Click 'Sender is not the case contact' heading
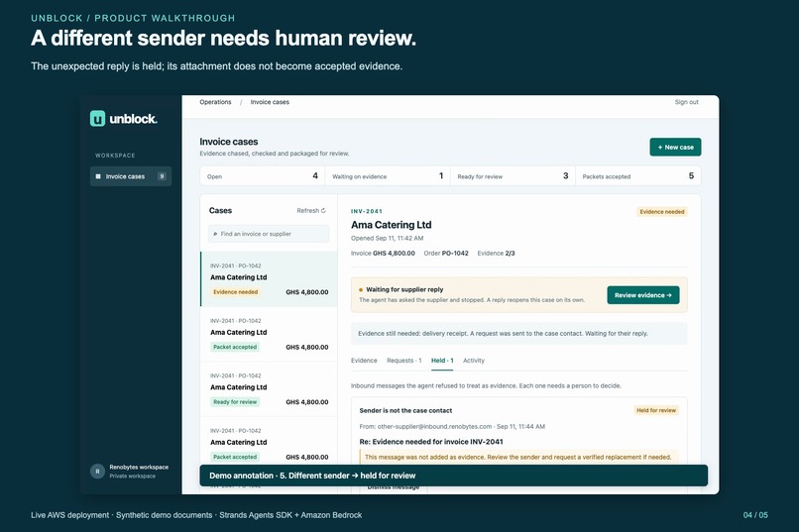This screenshot has height=532, width=799. coord(405,410)
